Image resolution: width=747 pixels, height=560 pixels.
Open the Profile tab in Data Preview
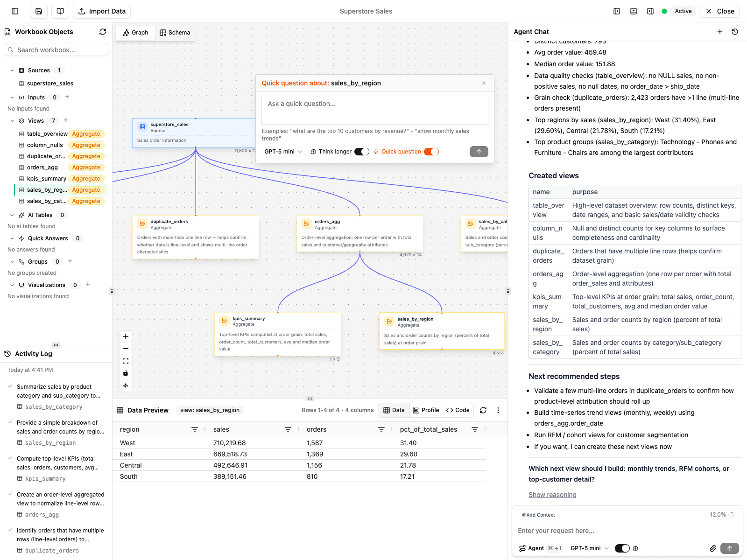pos(426,410)
